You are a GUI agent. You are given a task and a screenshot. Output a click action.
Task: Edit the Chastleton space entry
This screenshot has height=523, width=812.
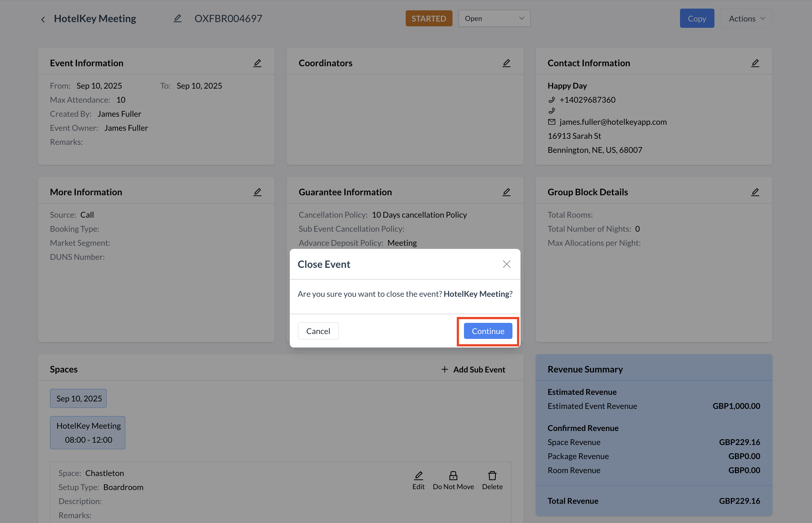(x=418, y=480)
